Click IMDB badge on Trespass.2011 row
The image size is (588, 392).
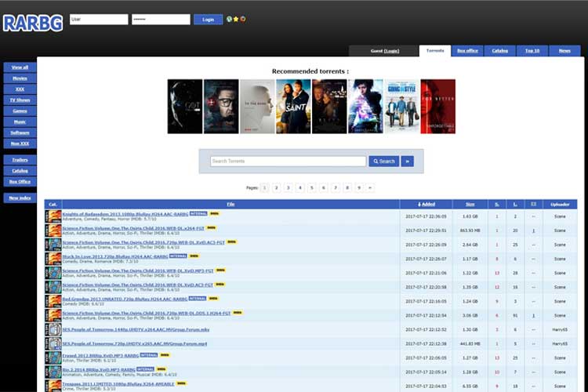tap(182, 383)
